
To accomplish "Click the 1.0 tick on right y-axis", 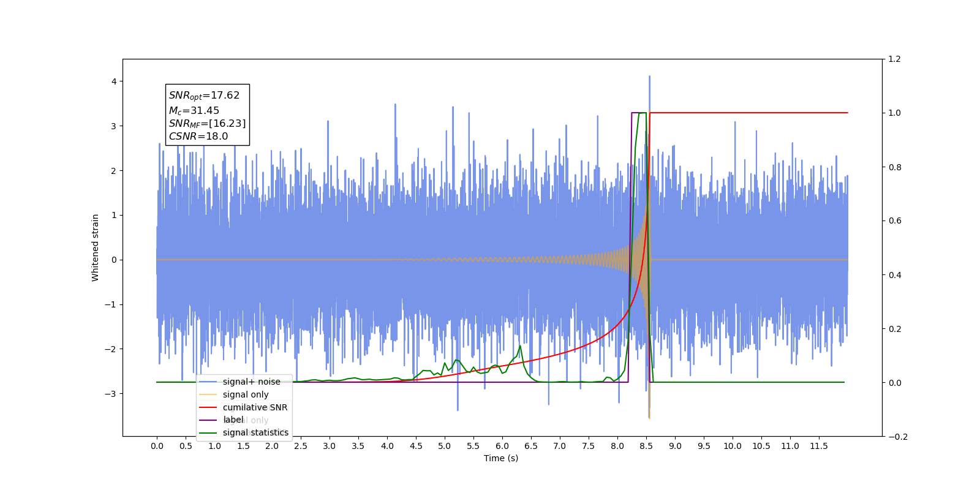I will tap(895, 113).
